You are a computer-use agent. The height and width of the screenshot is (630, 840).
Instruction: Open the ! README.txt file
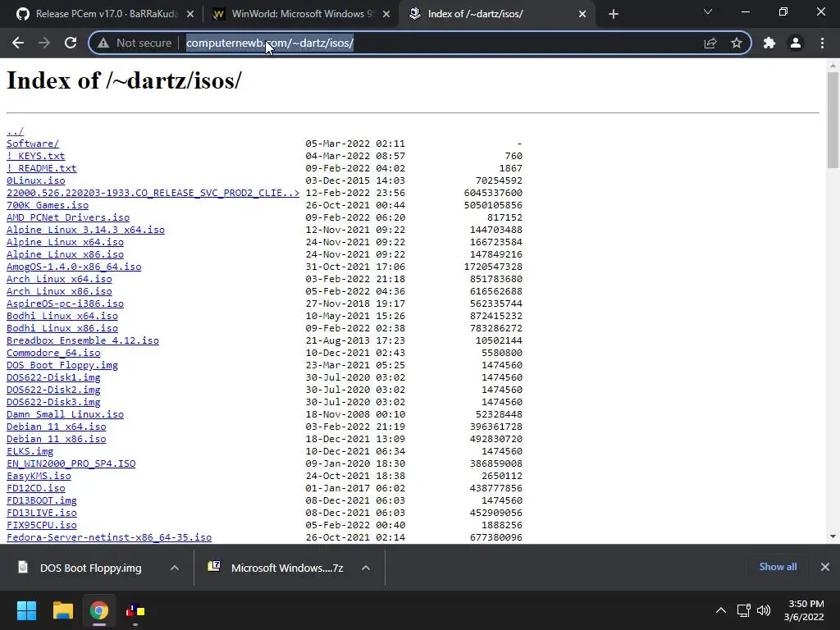(x=42, y=168)
